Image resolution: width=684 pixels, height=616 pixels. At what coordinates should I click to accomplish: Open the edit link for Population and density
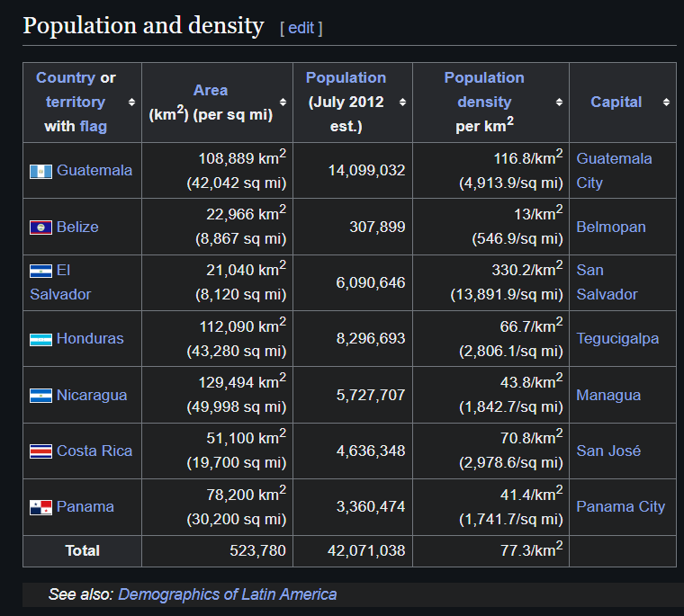tap(301, 28)
